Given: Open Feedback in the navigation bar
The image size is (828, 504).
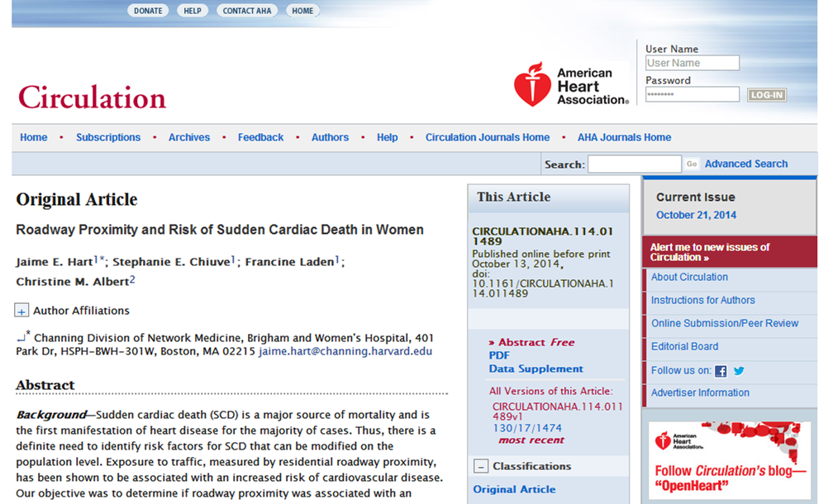Looking at the screenshot, I should (260, 137).
